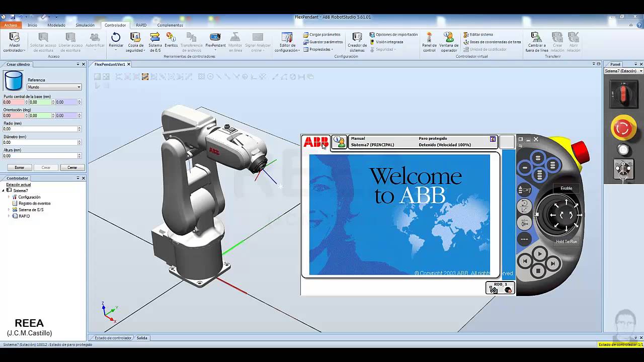The width and height of the screenshot is (644, 362).
Task: Open the Referencia Mundo dropdown
Action: tap(54, 87)
